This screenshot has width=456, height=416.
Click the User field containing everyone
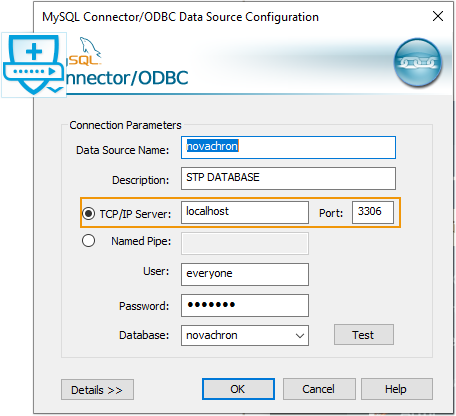[x=245, y=274]
